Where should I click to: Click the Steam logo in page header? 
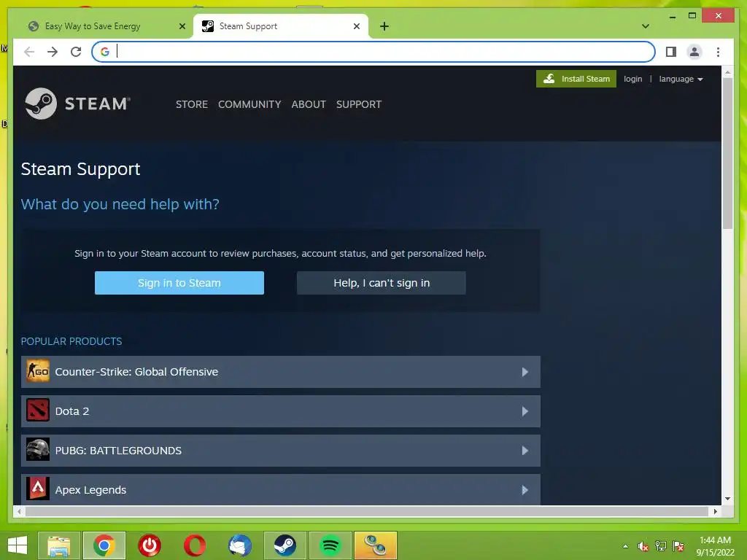click(77, 104)
